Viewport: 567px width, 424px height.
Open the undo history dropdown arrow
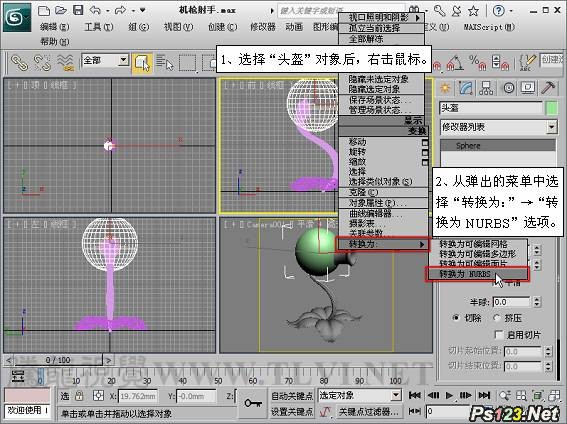tap(108, 11)
